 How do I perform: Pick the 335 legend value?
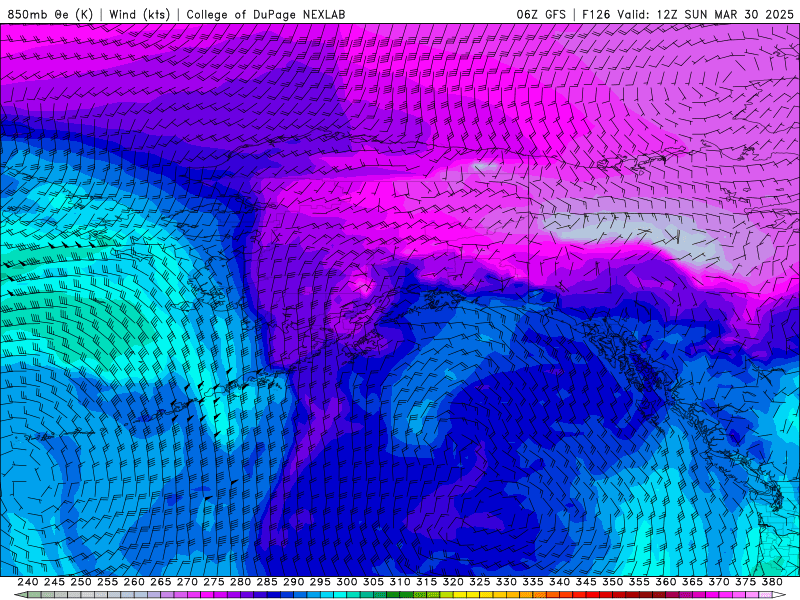533,582
